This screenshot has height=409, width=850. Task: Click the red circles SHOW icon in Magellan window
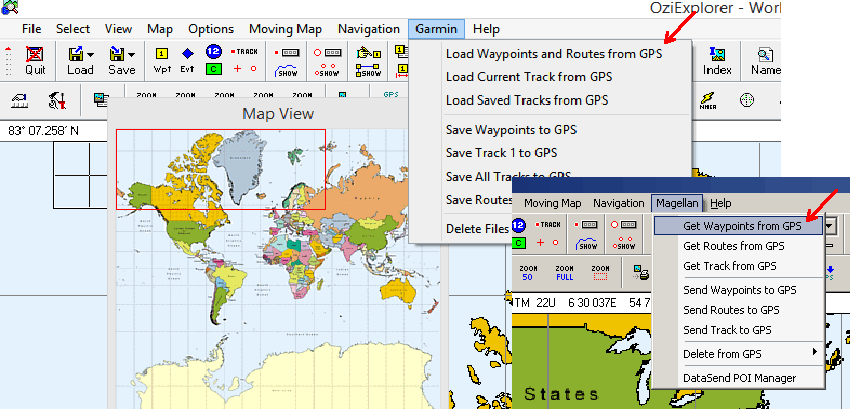point(626,243)
